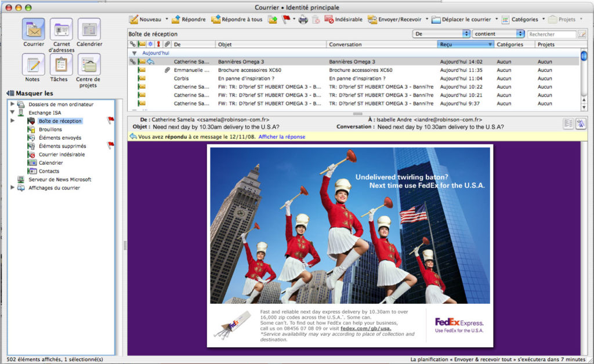594x364 pixels.
Task: Sort messages by the Reçu column
Action: point(466,44)
